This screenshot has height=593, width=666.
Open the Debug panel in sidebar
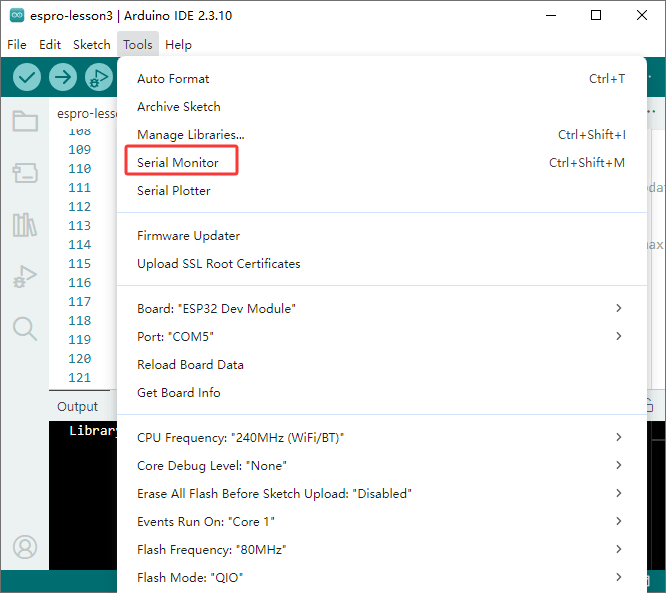tap(25, 277)
